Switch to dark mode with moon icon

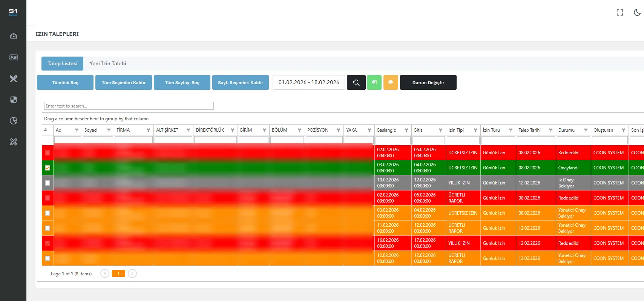click(x=637, y=12)
